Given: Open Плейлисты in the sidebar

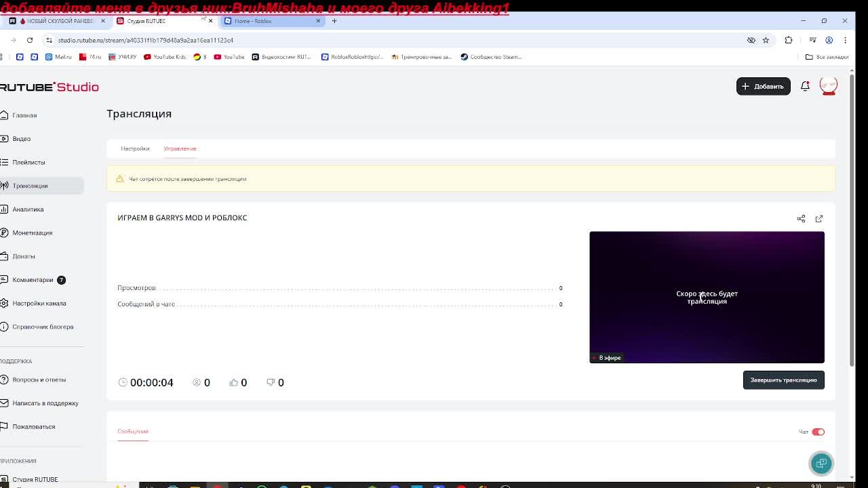Looking at the screenshot, I should click(28, 162).
